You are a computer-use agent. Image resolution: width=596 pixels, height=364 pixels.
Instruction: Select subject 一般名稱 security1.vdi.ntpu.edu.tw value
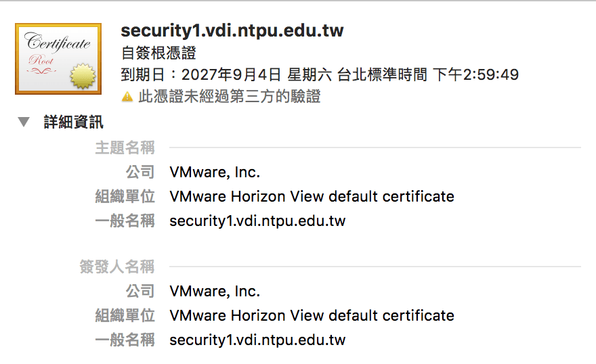point(257,221)
